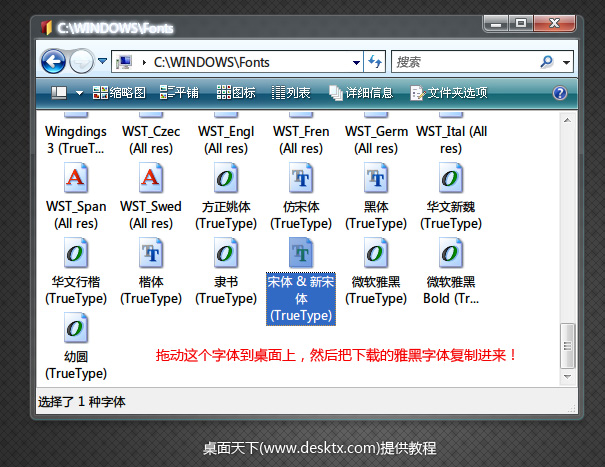
Task: Click the layout pane icon in toolbar
Action: tap(59, 93)
